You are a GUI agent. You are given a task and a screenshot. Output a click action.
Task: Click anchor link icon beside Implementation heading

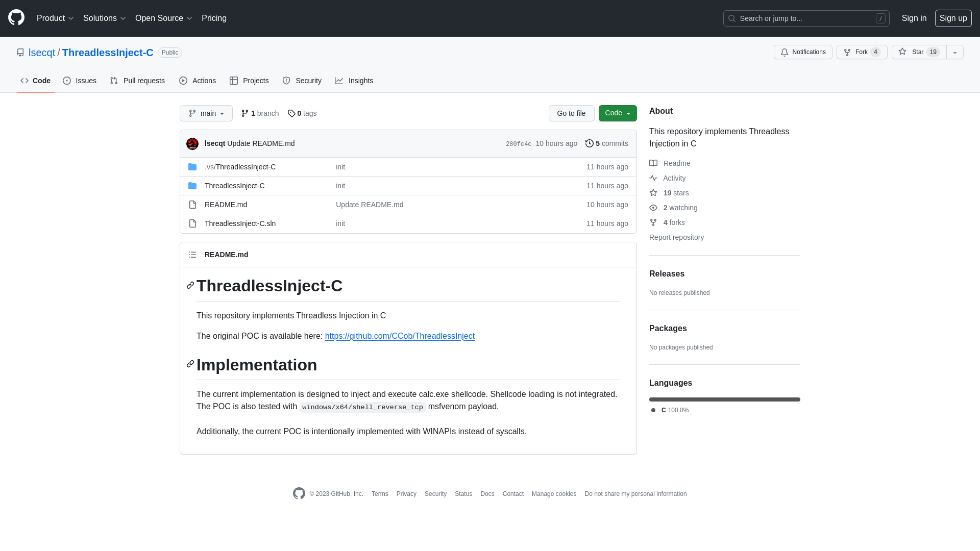(x=190, y=364)
